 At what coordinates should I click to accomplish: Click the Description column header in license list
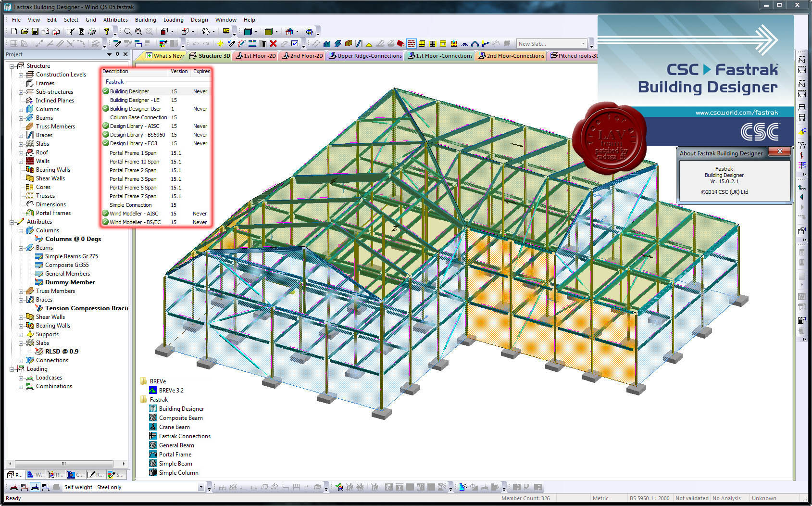(115, 71)
